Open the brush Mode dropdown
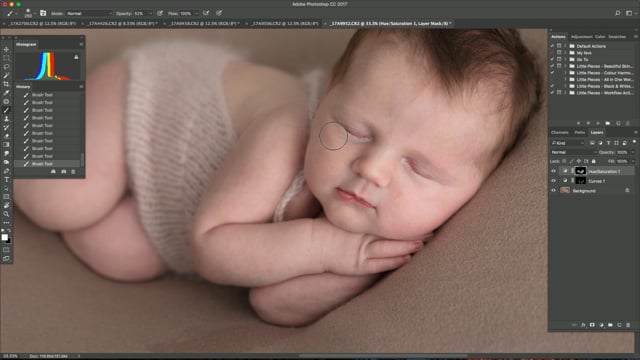640x360 pixels. [x=89, y=13]
